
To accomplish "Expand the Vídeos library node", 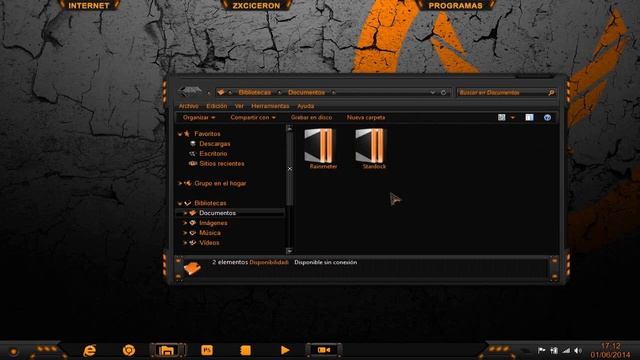I will [x=185, y=242].
